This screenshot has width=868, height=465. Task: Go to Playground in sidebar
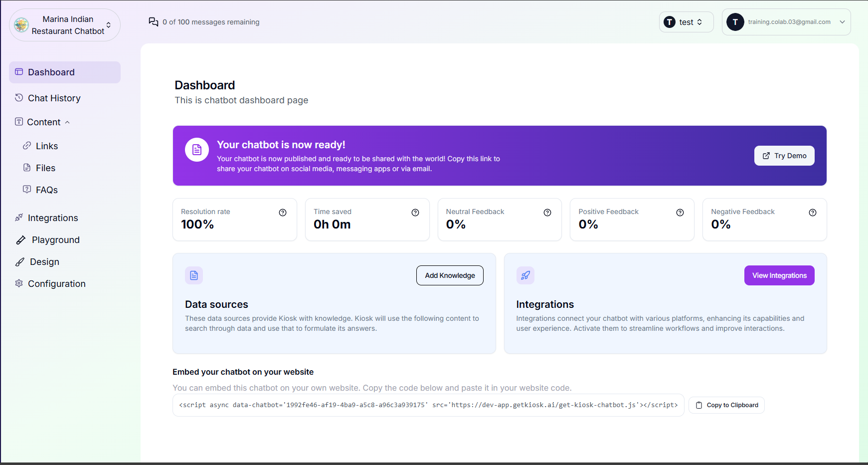[x=55, y=240]
